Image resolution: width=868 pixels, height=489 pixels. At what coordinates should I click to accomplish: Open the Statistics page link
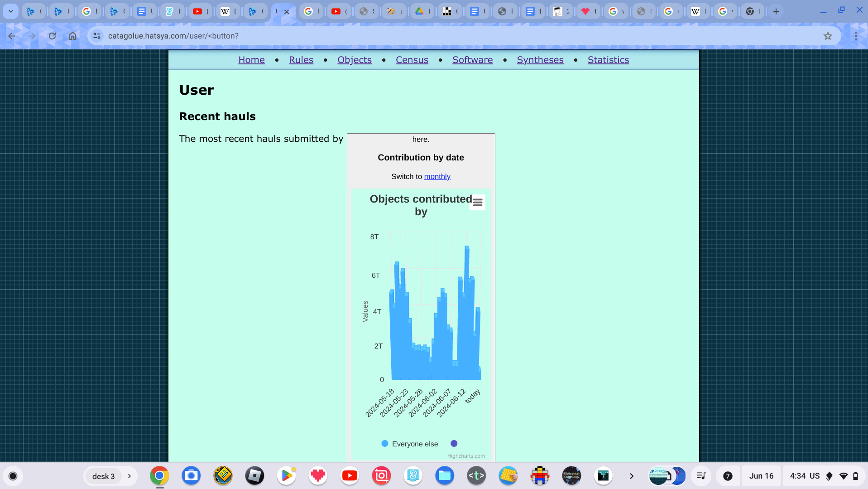(608, 60)
